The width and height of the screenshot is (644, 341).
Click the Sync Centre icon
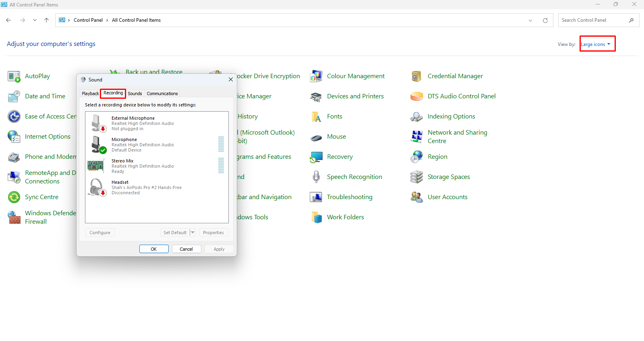(x=14, y=197)
